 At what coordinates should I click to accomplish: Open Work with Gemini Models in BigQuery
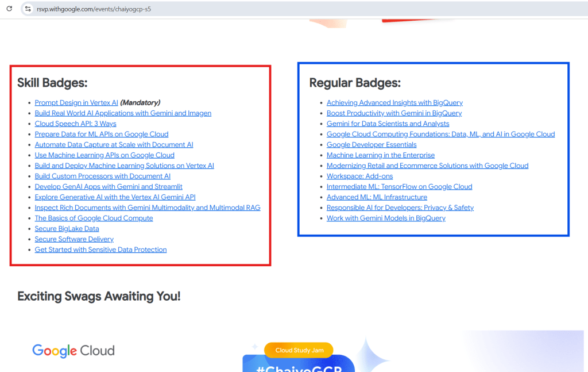386,218
